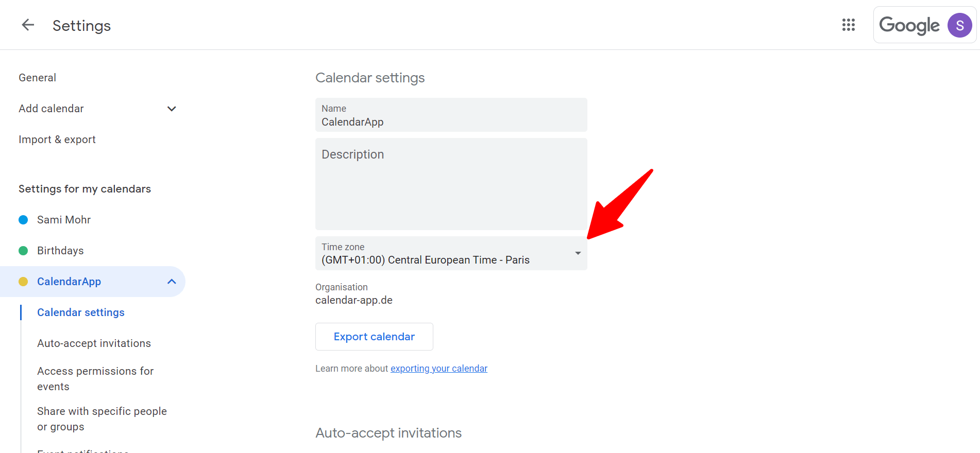Click the back arrow next to Settings
Viewport: 980px width, 453px height.
click(27, 25)
